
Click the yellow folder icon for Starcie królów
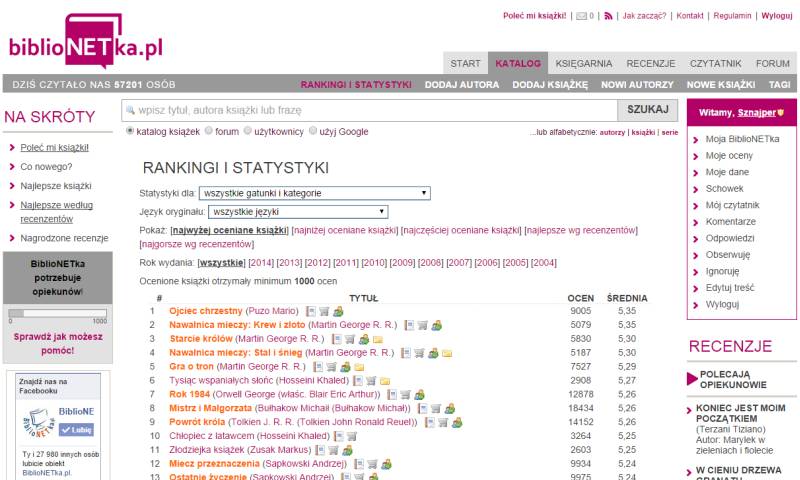pos(378,339)
